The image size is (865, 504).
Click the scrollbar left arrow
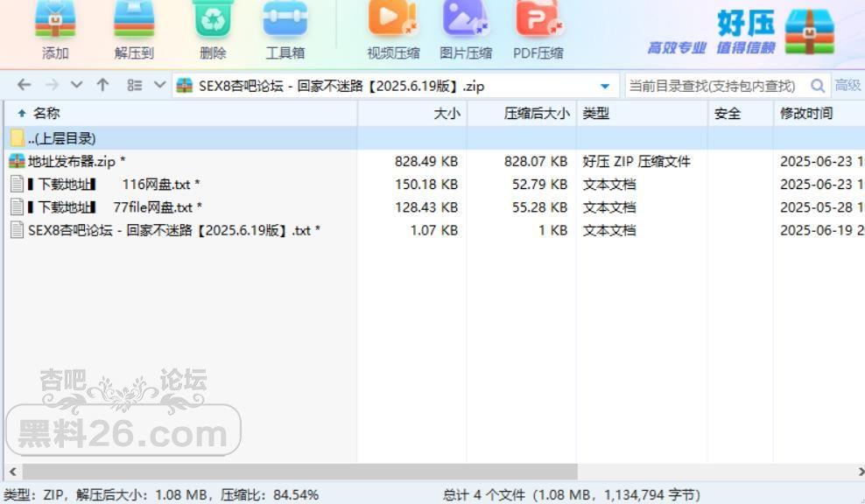[x=12, y=472]
